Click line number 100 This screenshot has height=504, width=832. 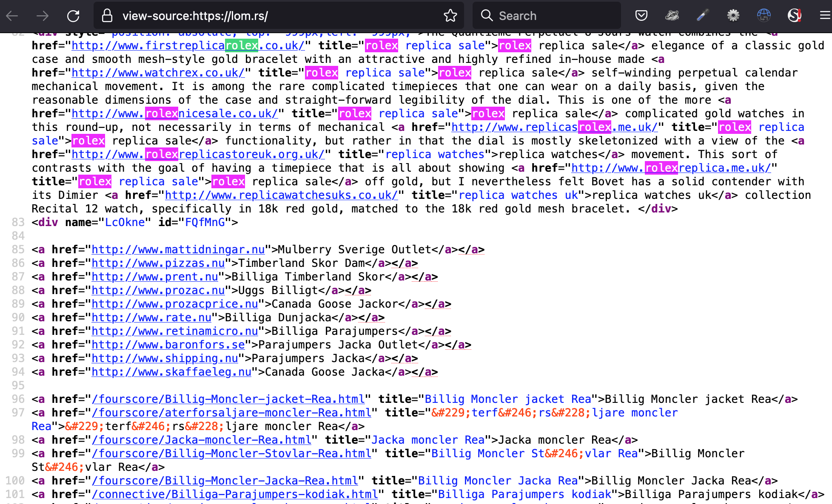[15, 481]
